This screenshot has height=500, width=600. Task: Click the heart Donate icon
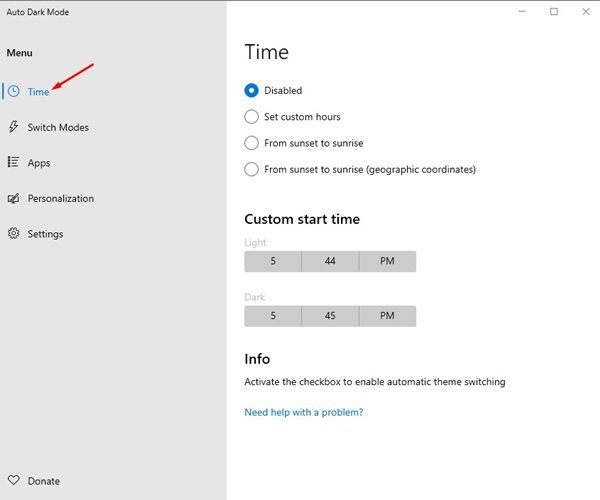click(14, 480)
